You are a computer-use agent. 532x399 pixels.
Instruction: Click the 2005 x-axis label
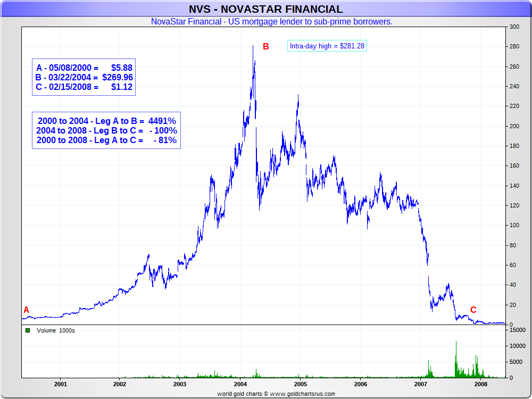coord(300,384)
